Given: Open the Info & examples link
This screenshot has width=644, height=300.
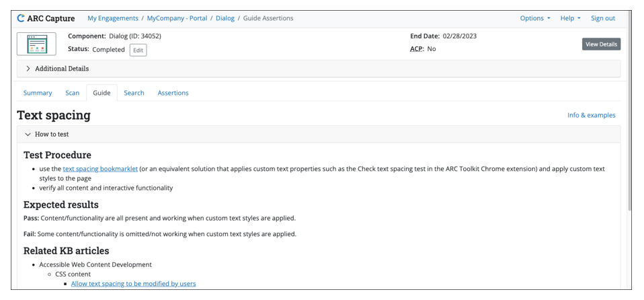Looking at the screenshot, I should click(591, 115).
